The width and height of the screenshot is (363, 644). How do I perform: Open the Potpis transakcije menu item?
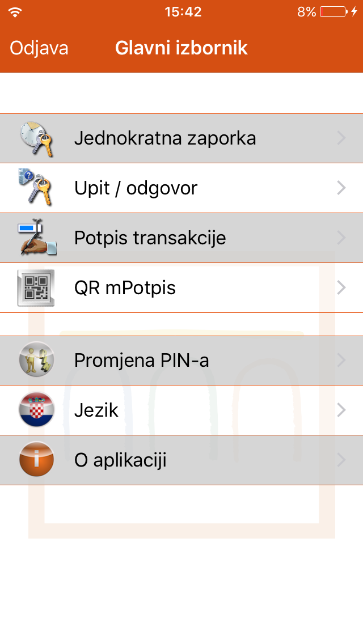pyautogui.click(x=150, y=238)
